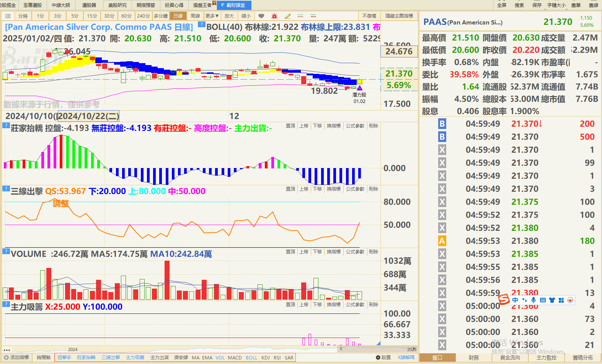602x364 pixels.
Task: Open 設置 gear settings
Action: tap(383, 357)
